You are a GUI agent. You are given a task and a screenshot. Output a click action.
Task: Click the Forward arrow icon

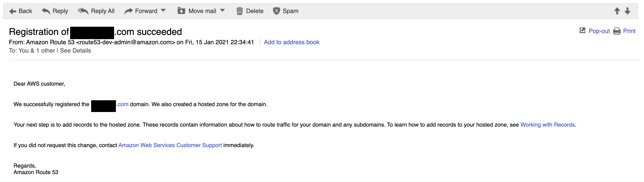[129, 11]
